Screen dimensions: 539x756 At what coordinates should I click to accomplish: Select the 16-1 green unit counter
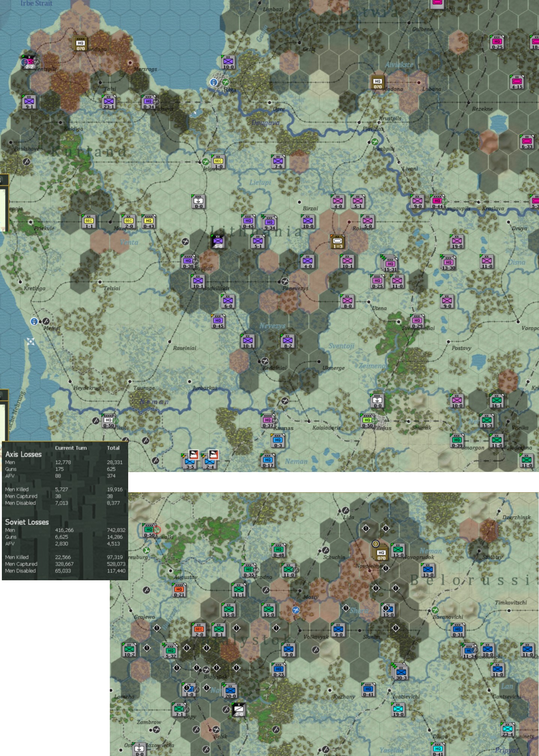click(x=497, y=401)
